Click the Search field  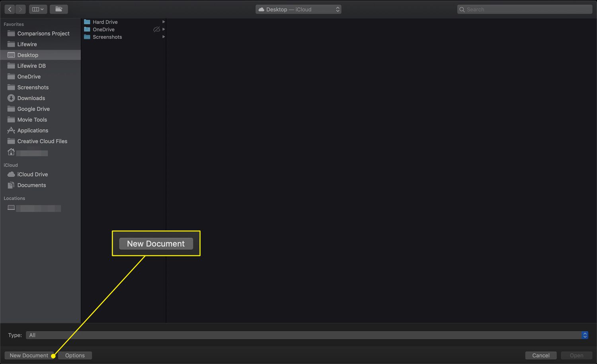pyautogui.click(x=525, y=9)
